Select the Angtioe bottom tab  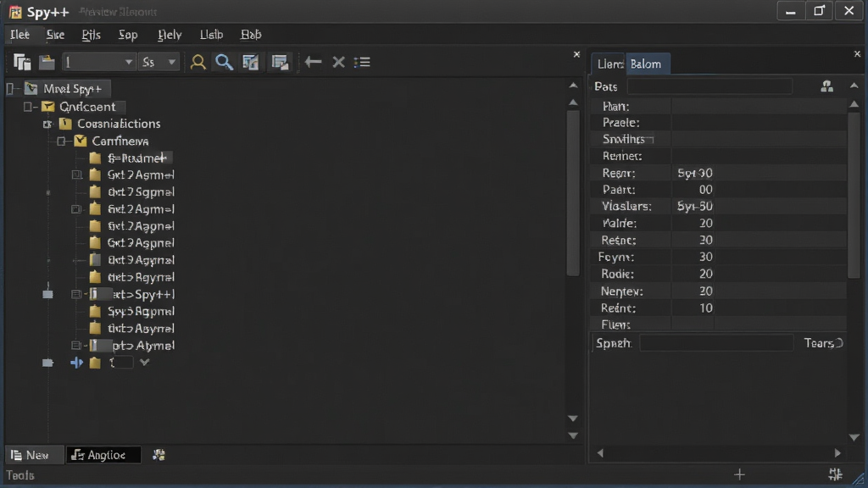pyautogui.click(x=103, y=455)
